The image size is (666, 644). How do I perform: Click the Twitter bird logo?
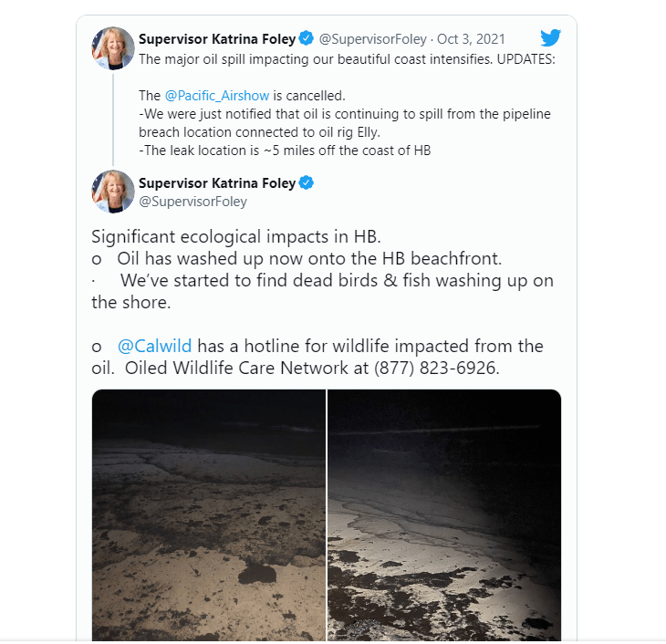tap(550, 38)
